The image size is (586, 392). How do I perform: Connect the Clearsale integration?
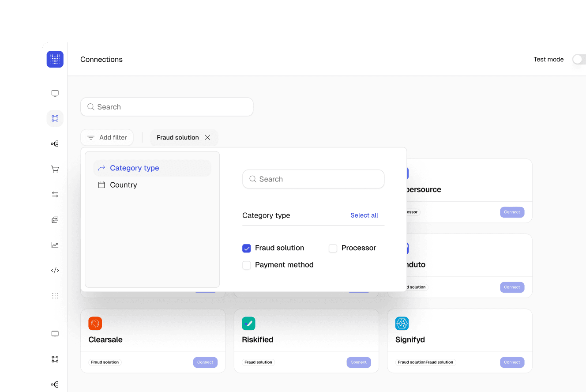point(205,362)
